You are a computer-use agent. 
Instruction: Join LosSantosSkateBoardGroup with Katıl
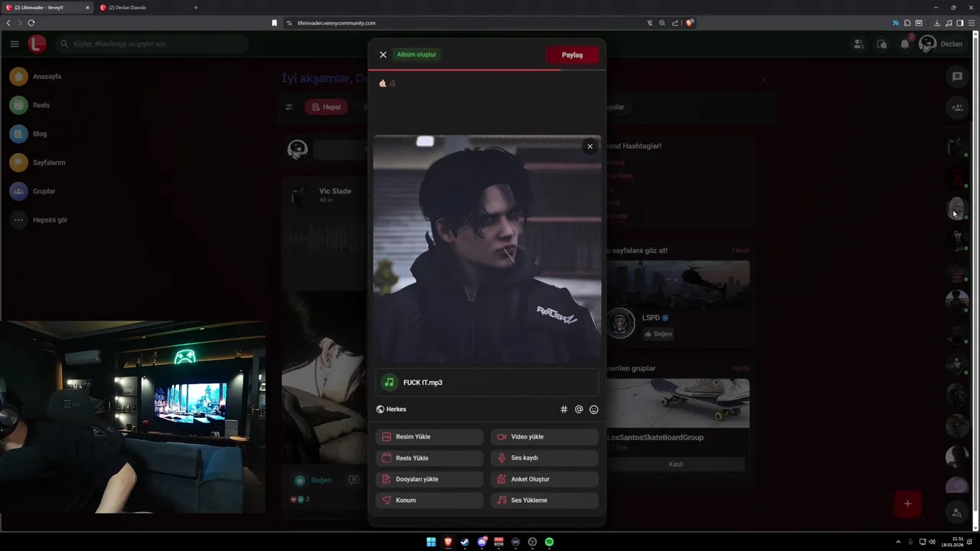[x=675, y=464]
